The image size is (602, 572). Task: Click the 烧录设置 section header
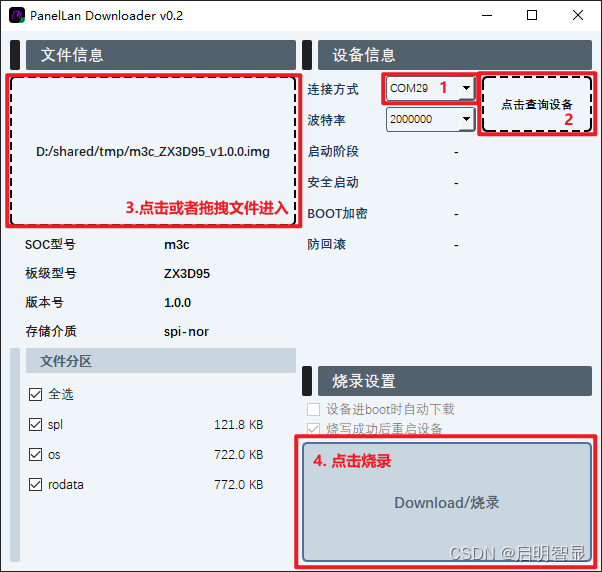(x=455, y=381)
